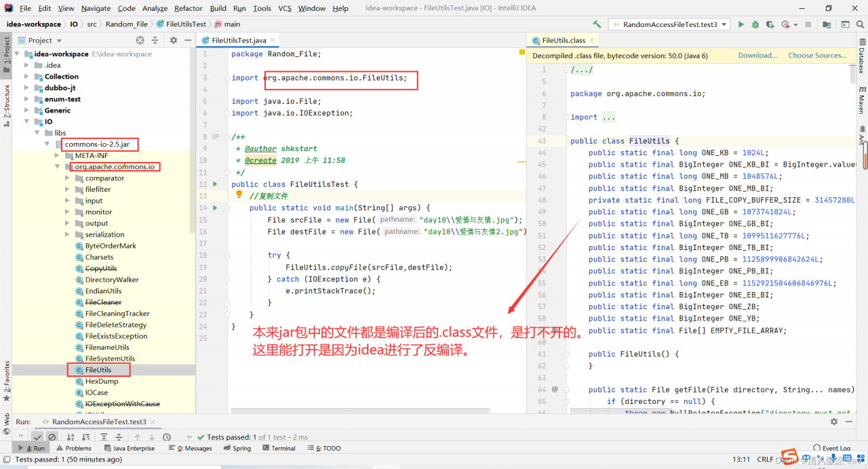868x469 pixels.
Task: Open the 6: TODO tool window tab
Action: click(325, 448)
